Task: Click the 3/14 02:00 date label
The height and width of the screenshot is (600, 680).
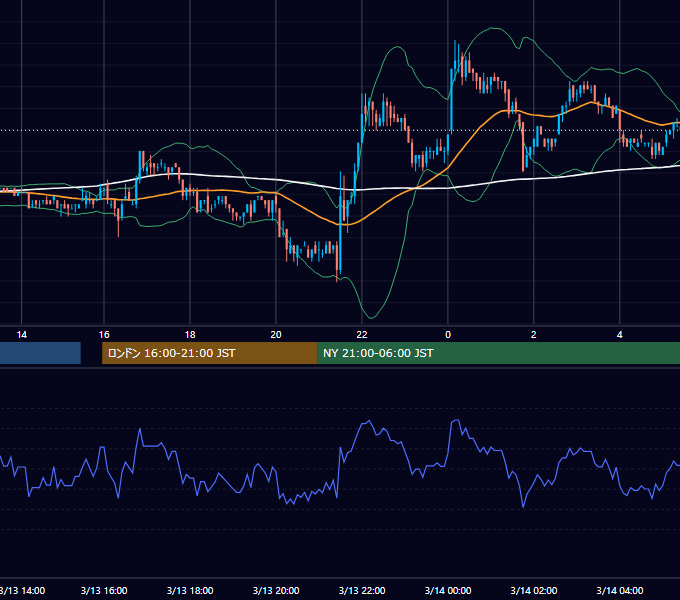Action: [534, 590]
